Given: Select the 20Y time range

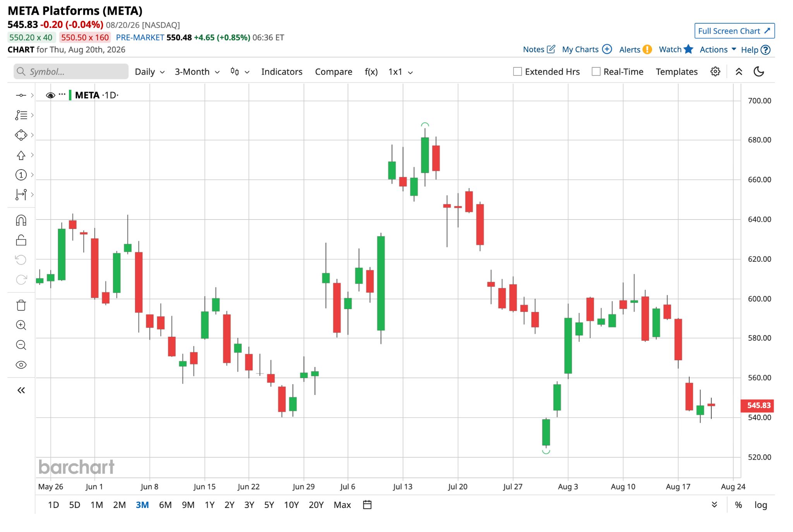Looking at the screenshot, I should (x=316, y=505).
